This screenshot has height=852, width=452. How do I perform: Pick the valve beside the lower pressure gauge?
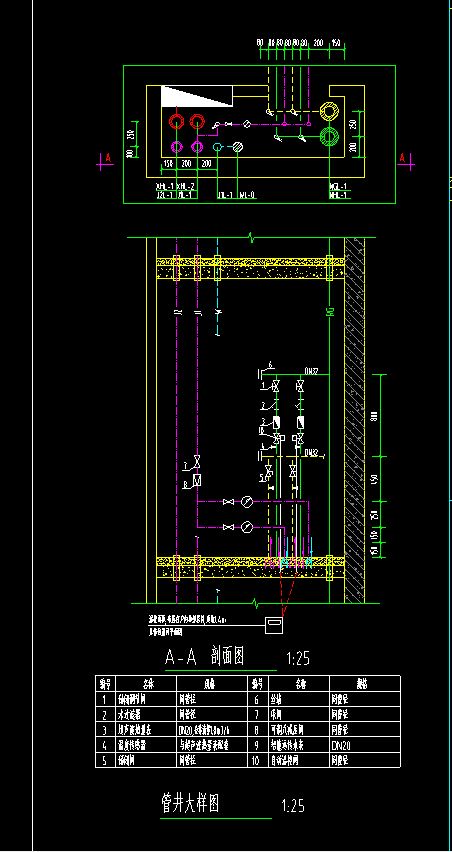(228, 527)
